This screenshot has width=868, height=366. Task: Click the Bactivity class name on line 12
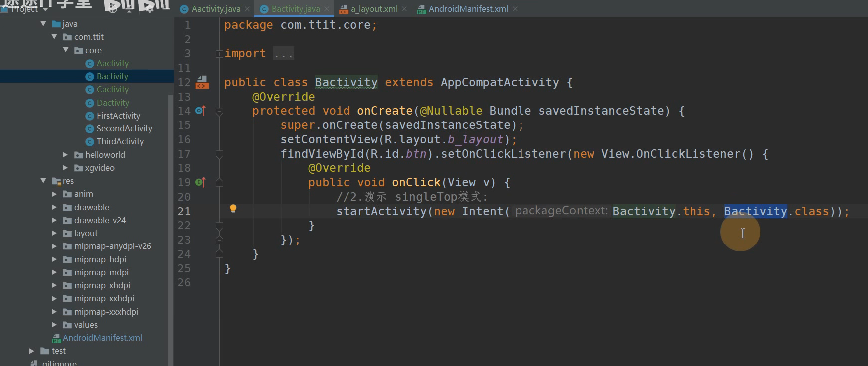click(346, 82)
